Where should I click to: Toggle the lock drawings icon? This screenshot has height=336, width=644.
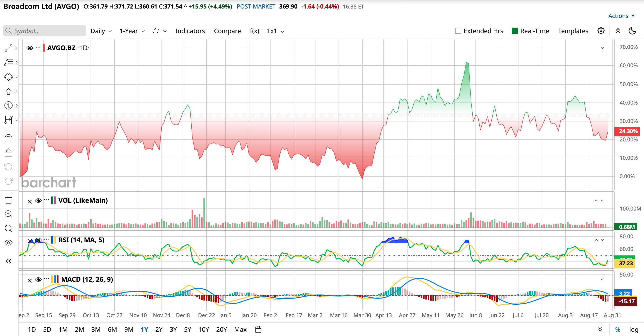pyautogui.click(x=9, y=153)
